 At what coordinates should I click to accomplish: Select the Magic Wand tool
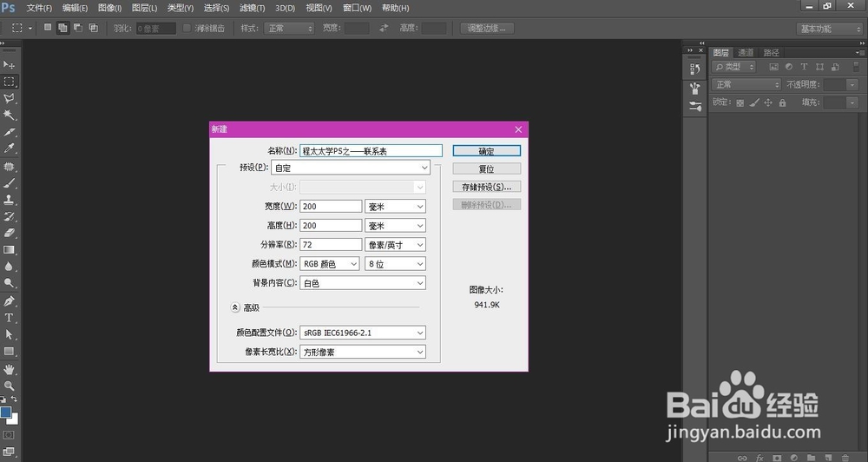(x=9, y=115)
